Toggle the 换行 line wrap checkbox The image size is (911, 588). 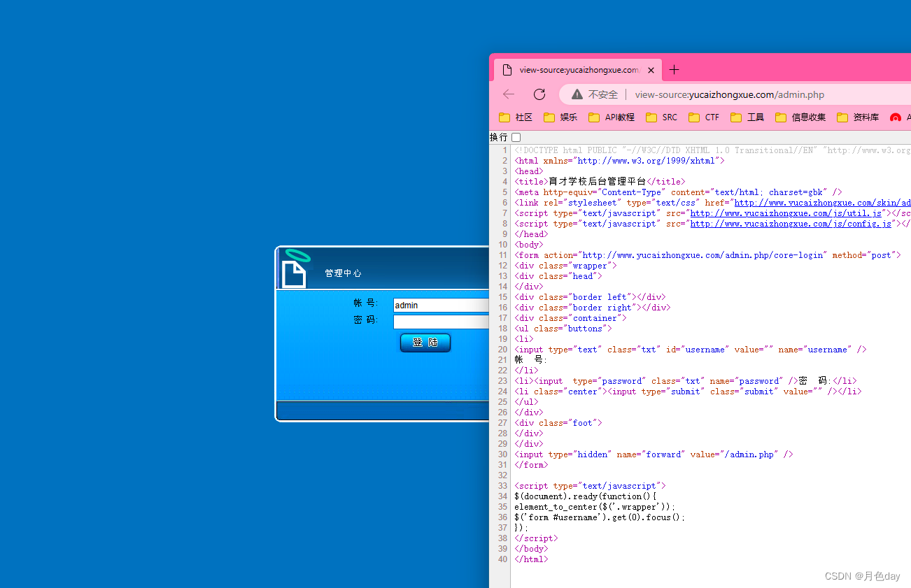click(x=516, y=137)
